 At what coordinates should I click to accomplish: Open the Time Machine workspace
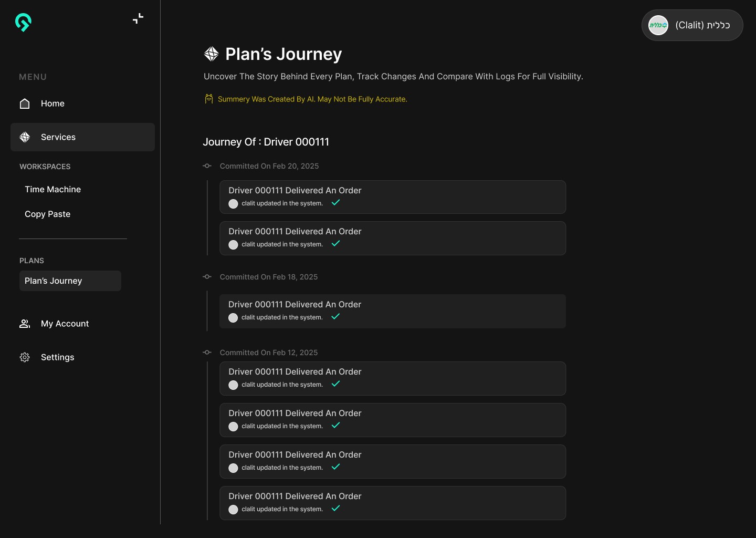[52, 189]
